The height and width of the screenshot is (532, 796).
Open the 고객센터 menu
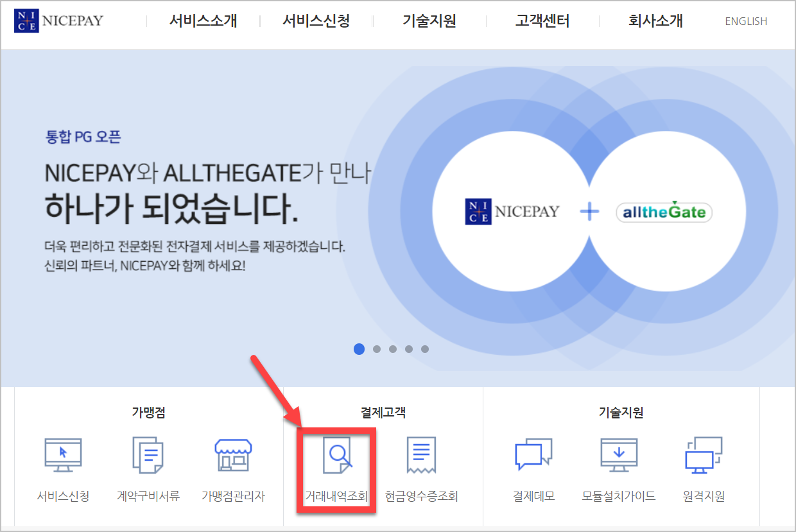click(542, 21)
